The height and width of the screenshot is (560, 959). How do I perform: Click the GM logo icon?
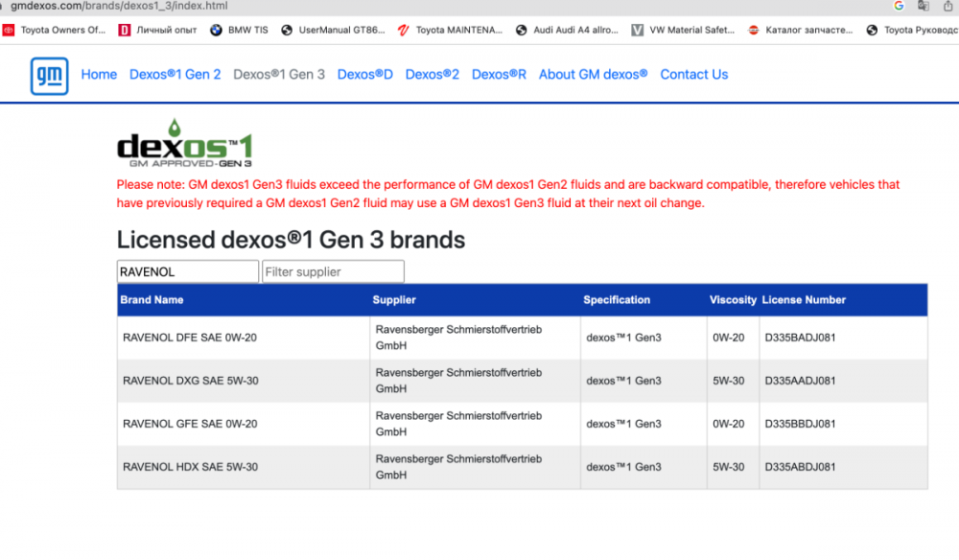[x=49, y=76]
